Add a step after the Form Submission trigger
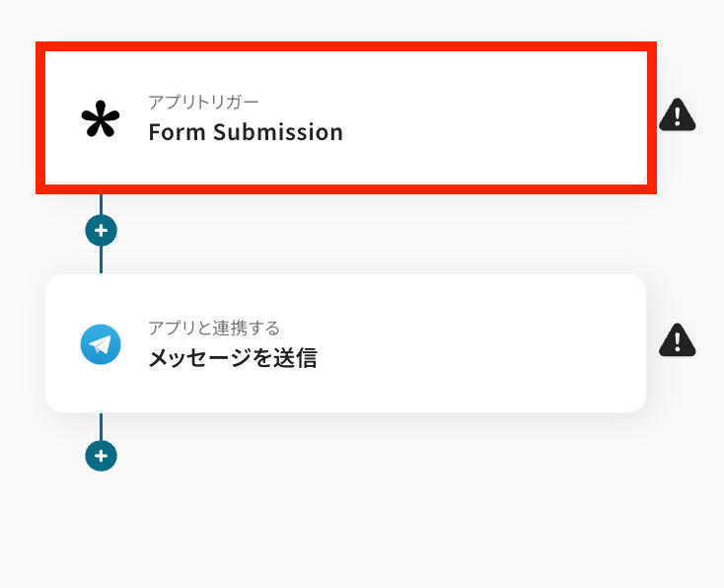Screen dimensions: 724x588 [x=101, y=231]
